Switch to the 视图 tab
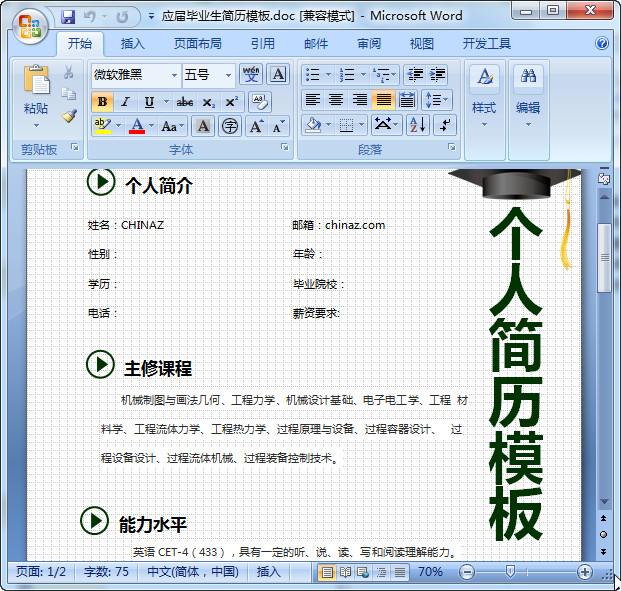Viewport: 621px width, 591px height. coord(422,44)
